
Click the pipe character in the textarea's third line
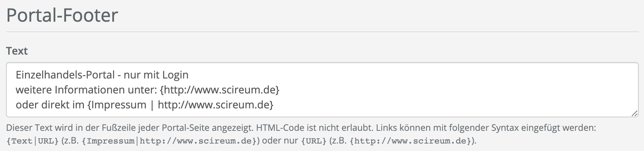coord(152,105)
